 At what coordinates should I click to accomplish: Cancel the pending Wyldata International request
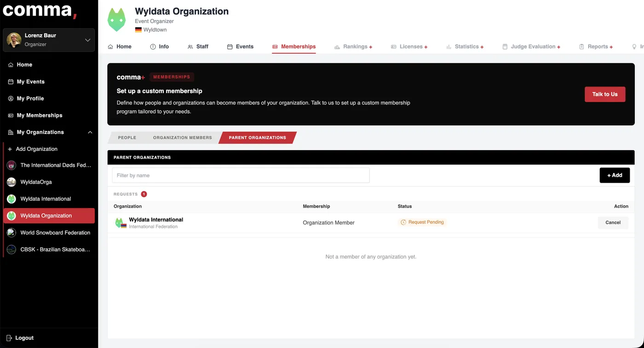613,222
